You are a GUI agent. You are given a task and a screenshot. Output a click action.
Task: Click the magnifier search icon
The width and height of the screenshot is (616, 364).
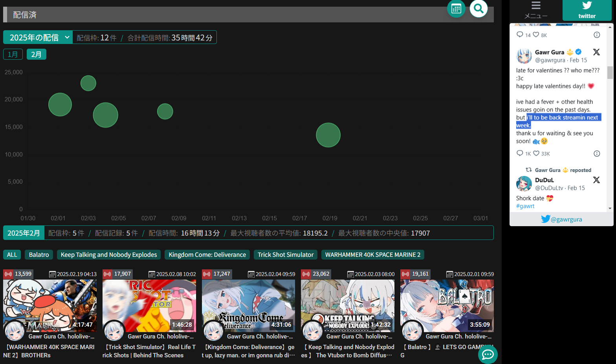[478, 9]
